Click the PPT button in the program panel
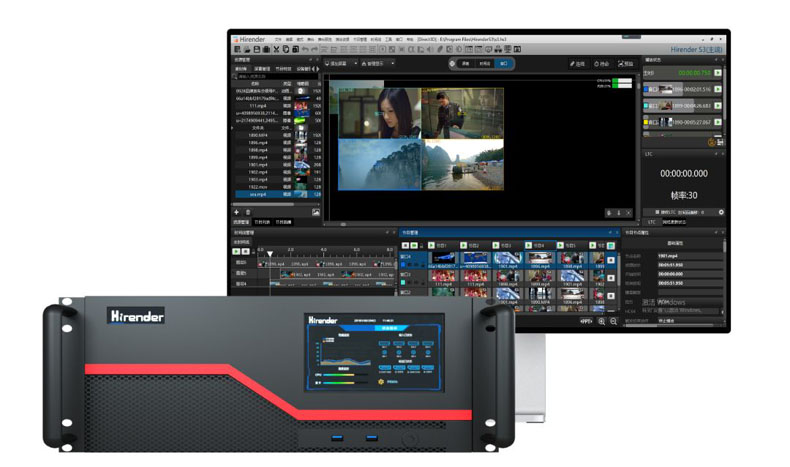Image resolution: width=790 pixels, height=467 pixels. 585,321
